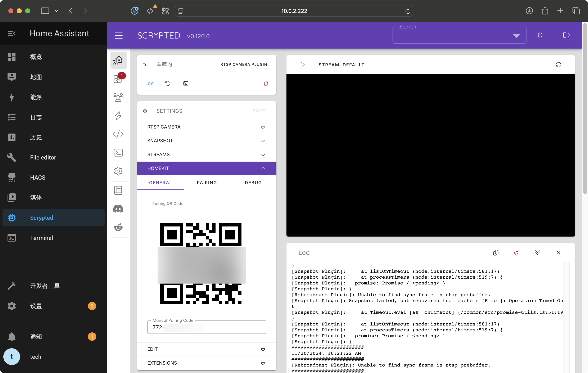Click the LOG button

point(149,84)
